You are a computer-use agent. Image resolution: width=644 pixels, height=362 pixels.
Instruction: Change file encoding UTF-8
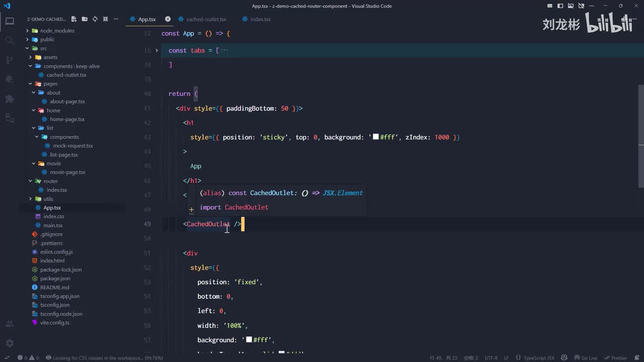pyautogui.click(x=491, y=358)
